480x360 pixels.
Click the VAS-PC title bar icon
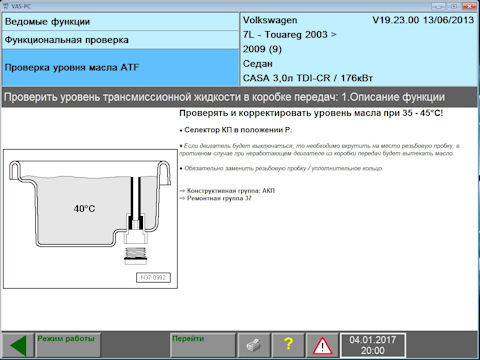click(x=5, y=6)
